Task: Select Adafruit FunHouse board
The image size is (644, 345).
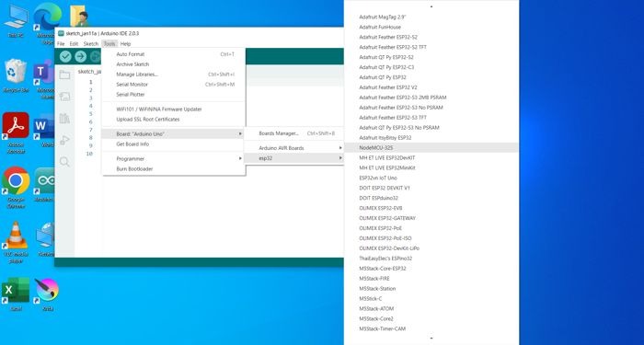Action: click(431, 27)
